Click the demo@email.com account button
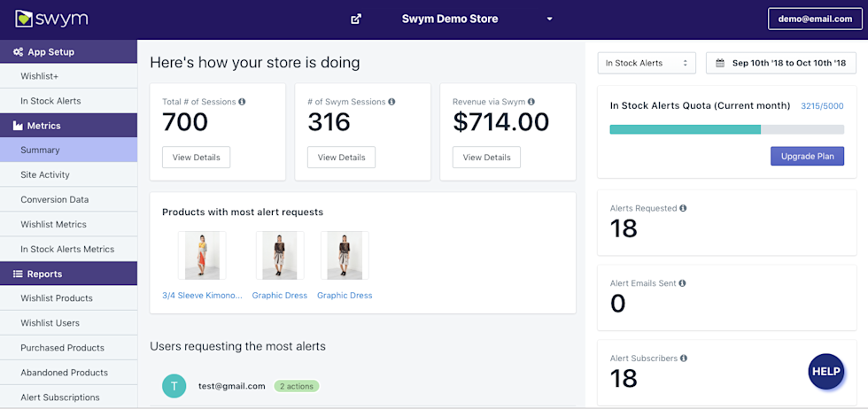Screen dimensions: 868x409 (x=814, y=19)
